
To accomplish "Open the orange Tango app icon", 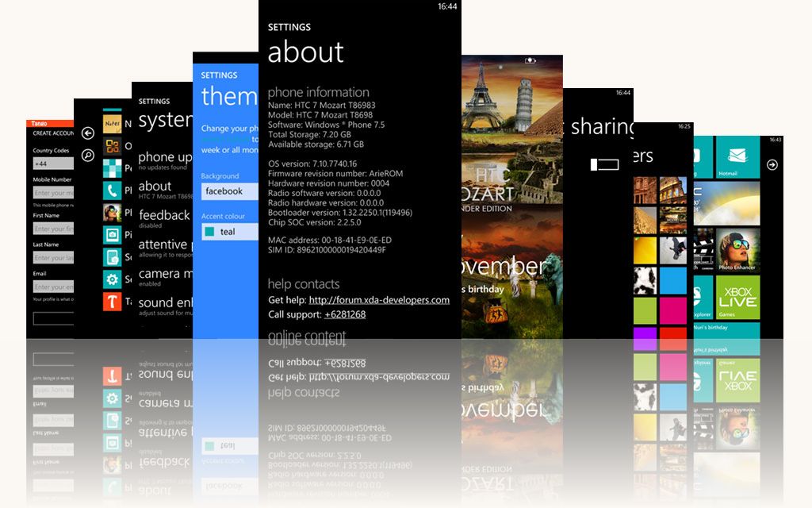I will pyautogui.click(x=112, y=301).
